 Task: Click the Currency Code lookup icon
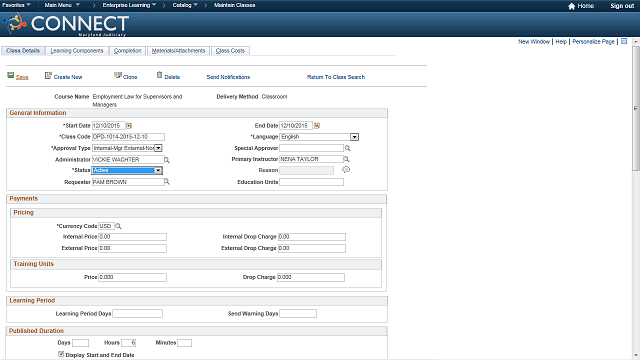coord(118,226)
